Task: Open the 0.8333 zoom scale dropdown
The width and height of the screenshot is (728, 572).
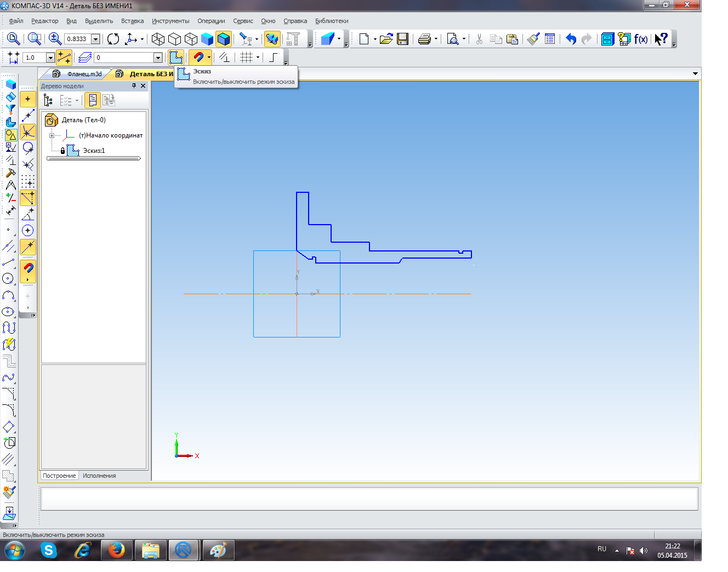Action: pos(95,39)
